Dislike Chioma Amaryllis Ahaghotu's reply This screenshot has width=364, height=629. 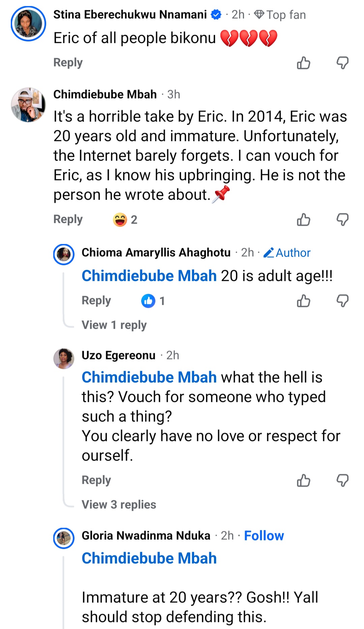(342, 301)
